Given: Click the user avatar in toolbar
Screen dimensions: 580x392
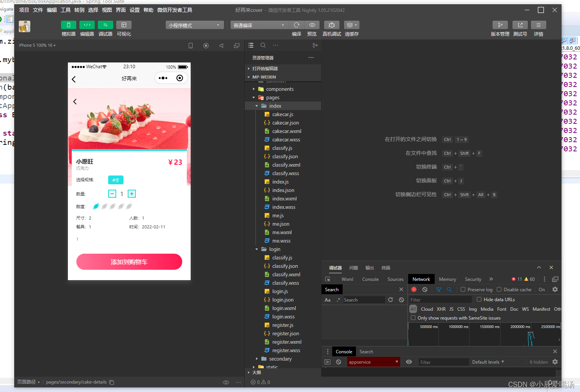Looking at the screenshot, I should 25,26.
